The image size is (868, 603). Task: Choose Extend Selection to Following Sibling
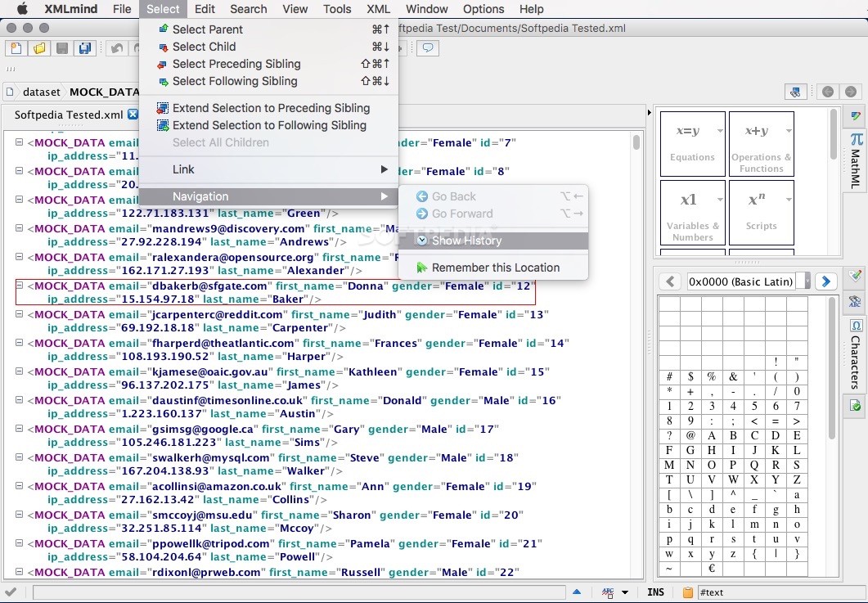click(x=268, y=125)
